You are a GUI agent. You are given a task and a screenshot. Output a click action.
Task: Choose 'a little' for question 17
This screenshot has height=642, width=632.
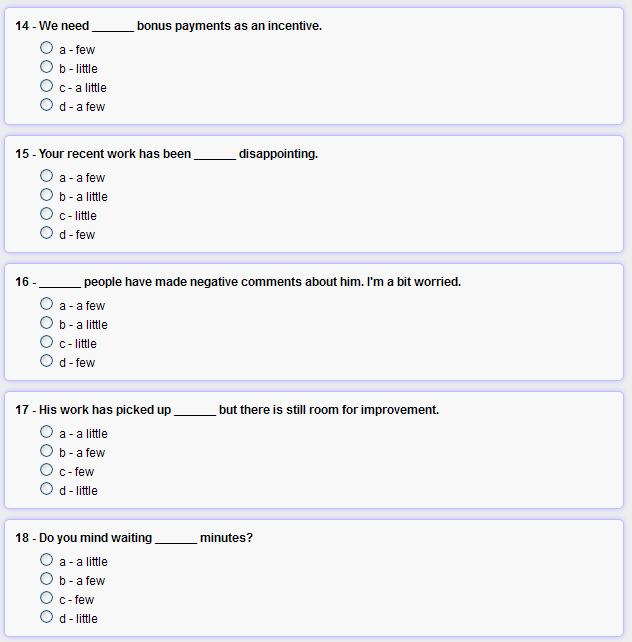(47, 432)
